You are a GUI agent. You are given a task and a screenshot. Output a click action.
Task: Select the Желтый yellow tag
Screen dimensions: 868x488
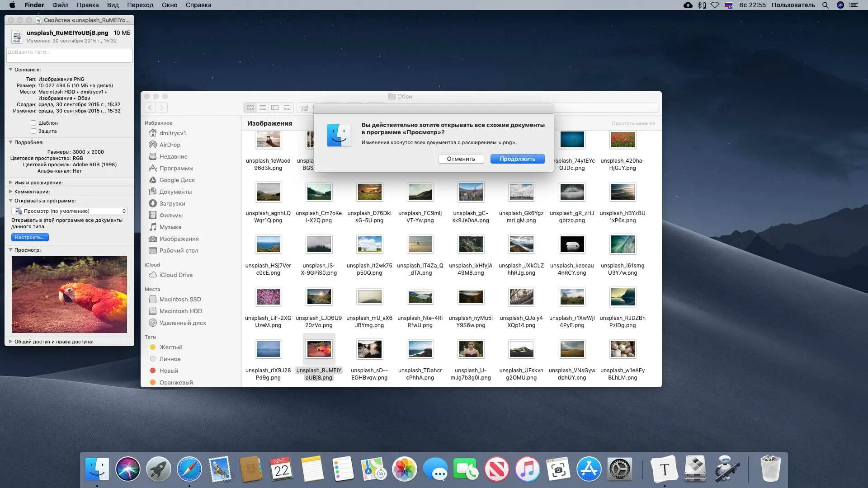(x=170, y=347)
